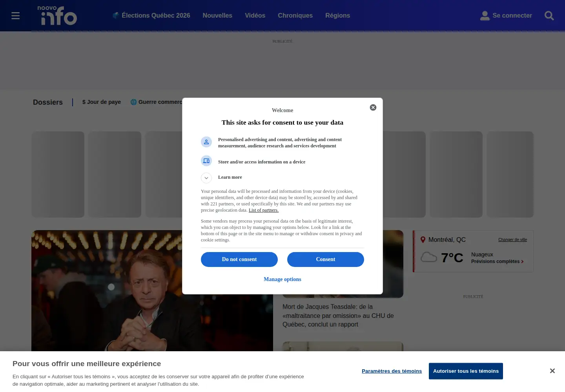565x392 pixels.
Task: Click the Dossiers heading
Action: click(x=48, y=102)
